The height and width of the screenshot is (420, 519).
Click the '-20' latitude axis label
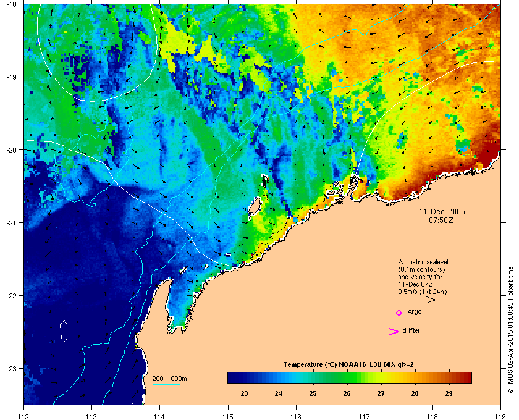point(12,150)
